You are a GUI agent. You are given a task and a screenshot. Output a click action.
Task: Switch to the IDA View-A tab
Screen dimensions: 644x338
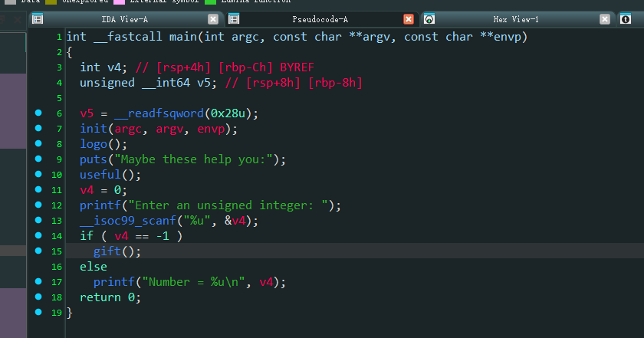[125, 19]
